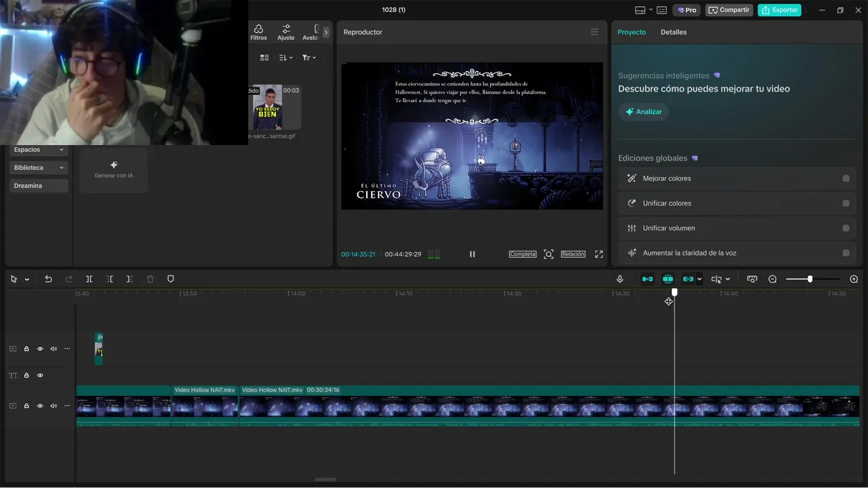
Task: Click the undo arrow in timeline toolbar
Action: (48, 279)
